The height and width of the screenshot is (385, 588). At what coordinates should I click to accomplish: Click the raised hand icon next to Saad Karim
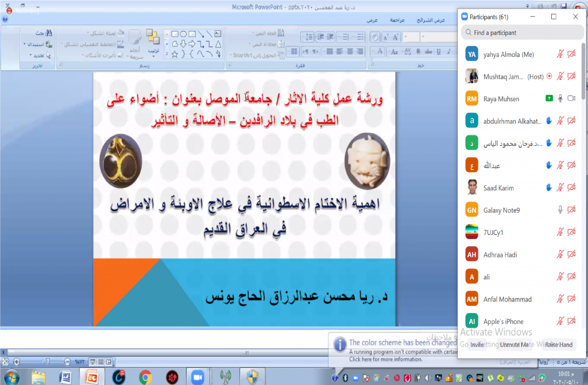549,187
